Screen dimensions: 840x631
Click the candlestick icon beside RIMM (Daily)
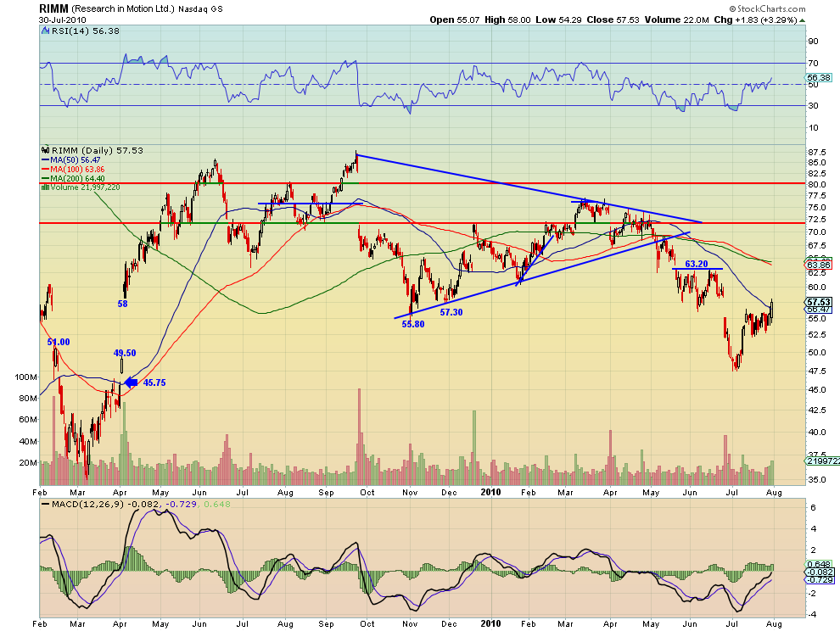[46, 150]
